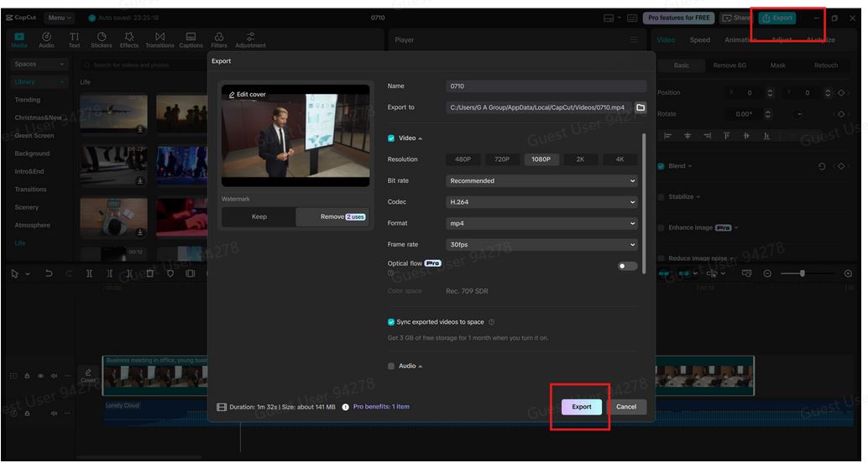Expand the Bit rate dropdown
This screenshot has width=868, height=463.
pos(542,181)
